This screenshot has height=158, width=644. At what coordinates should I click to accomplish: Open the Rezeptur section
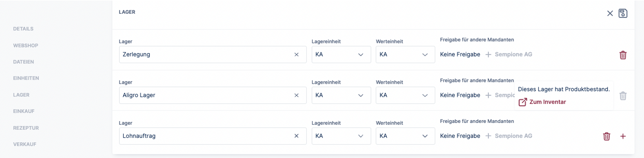tap(26, 128)
